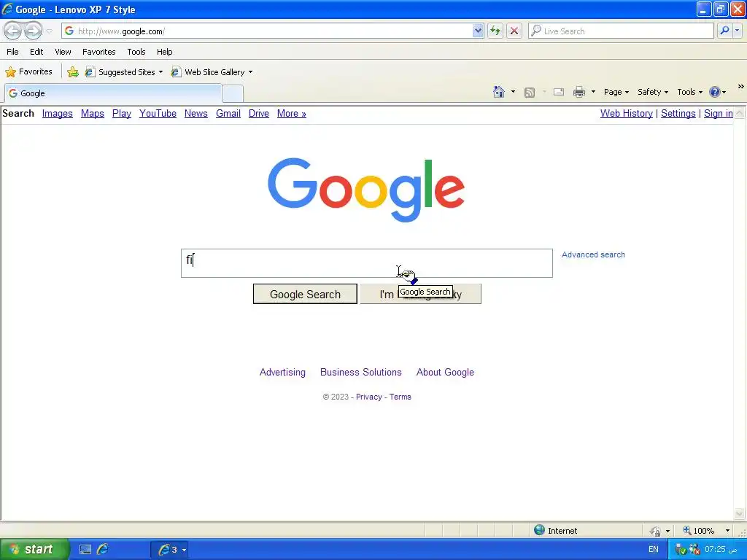
Task: Print the page with the printer icon
Action: click(578, 92)
